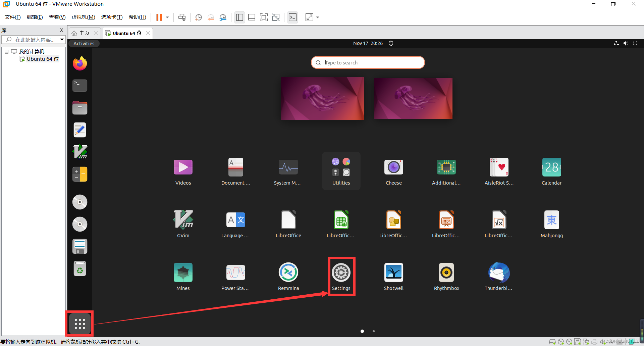Open Additional Drivers app

tap(446, 171)
